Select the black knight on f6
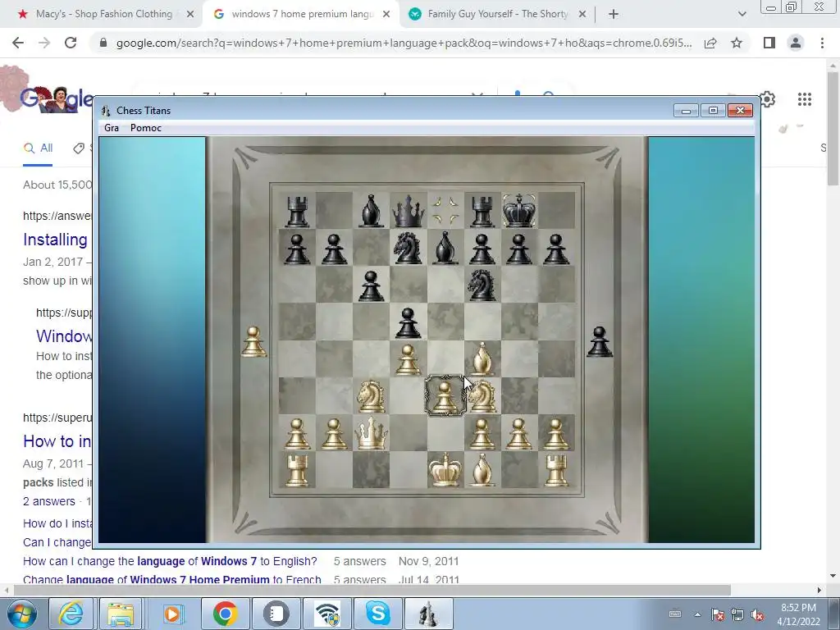The image size is (840, 630). [482, 285]
